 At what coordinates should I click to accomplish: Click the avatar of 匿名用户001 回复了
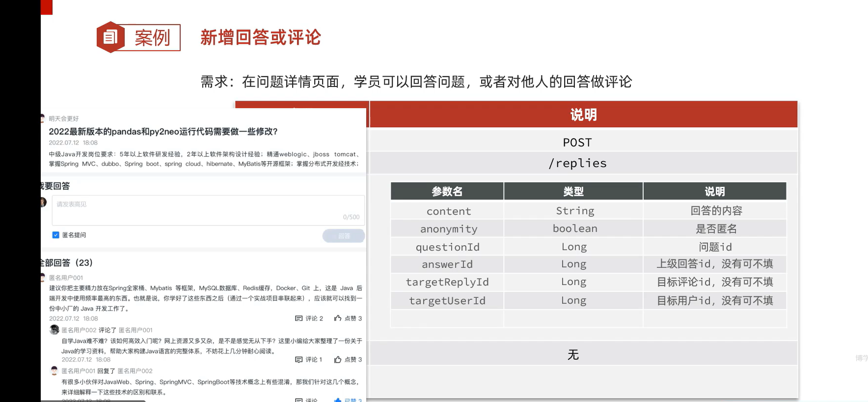pyautogui.click(x=54, y=371)
